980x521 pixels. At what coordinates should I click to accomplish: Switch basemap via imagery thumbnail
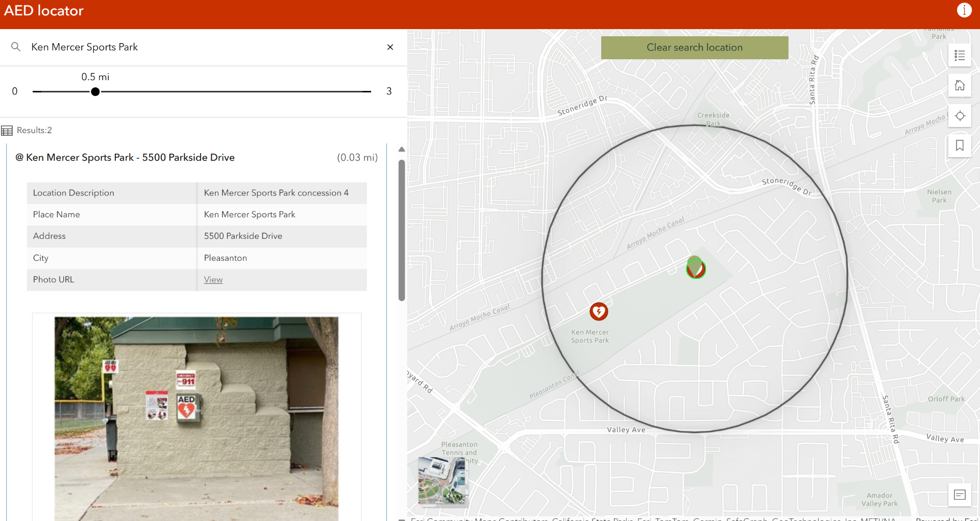(x=442, y=480)
